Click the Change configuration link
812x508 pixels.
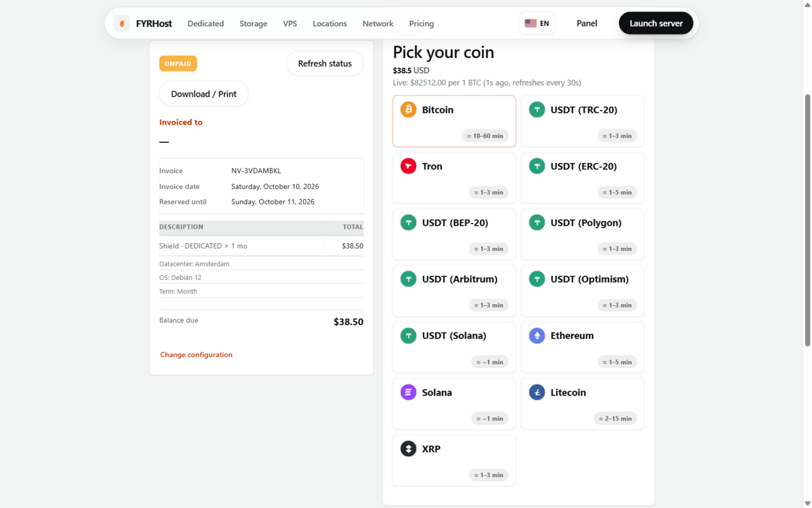(x=196, y=354)
